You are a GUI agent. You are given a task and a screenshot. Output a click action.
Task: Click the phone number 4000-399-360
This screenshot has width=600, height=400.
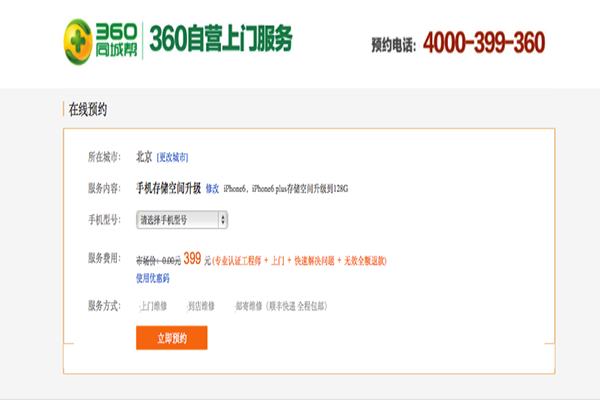[484, 42]
